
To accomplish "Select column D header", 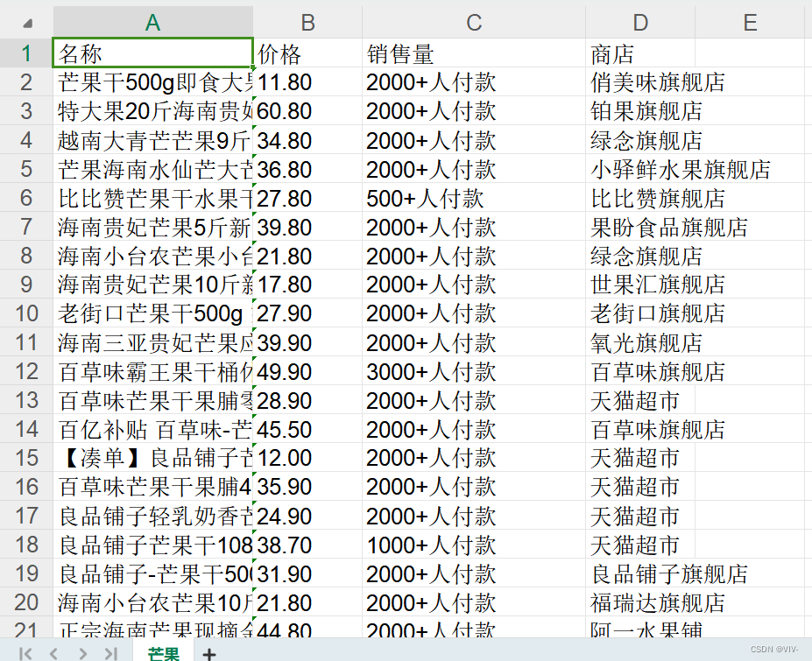I will point(640,22).
